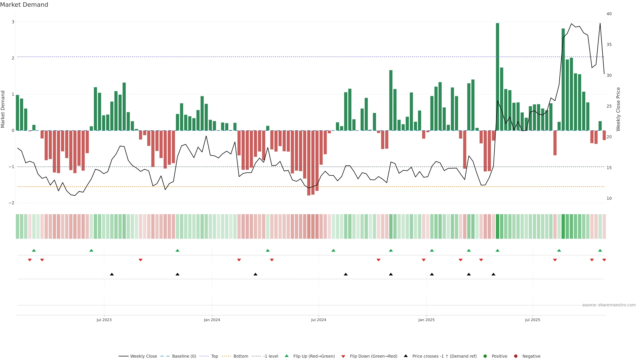644x362 pixels.
Task: Click Flip Down red triangle legend icon
Action: pos(343,356)
